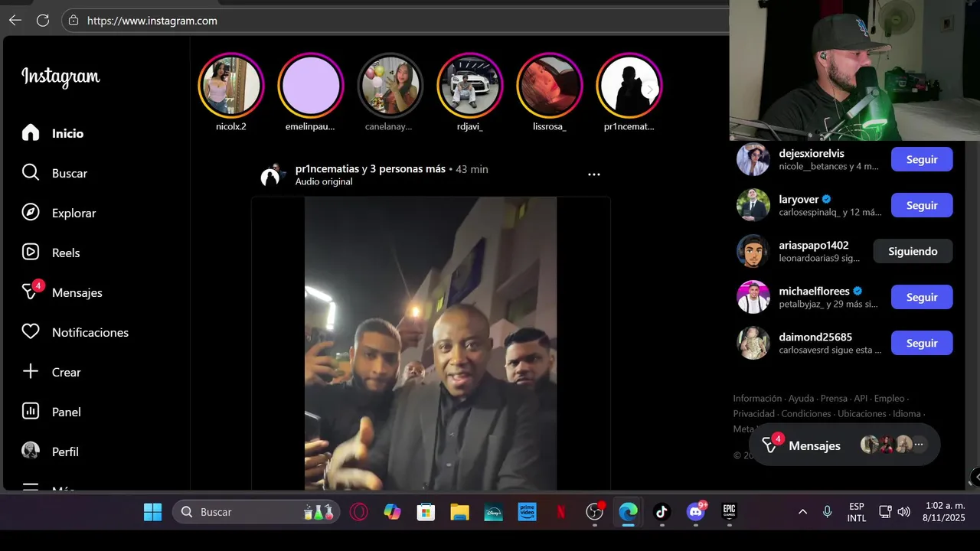Go back with browser arrow
The width and height of the screenshot is (980, 551).
(x=15, y=21)
